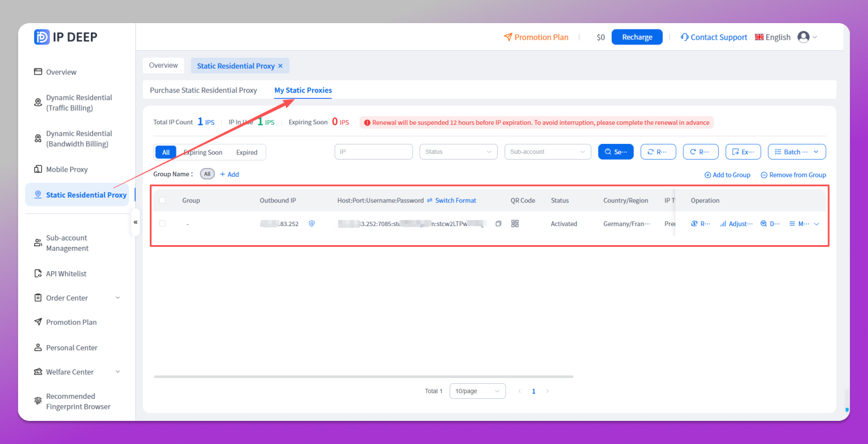Open the user avatar account icon

tap(803, 37)
